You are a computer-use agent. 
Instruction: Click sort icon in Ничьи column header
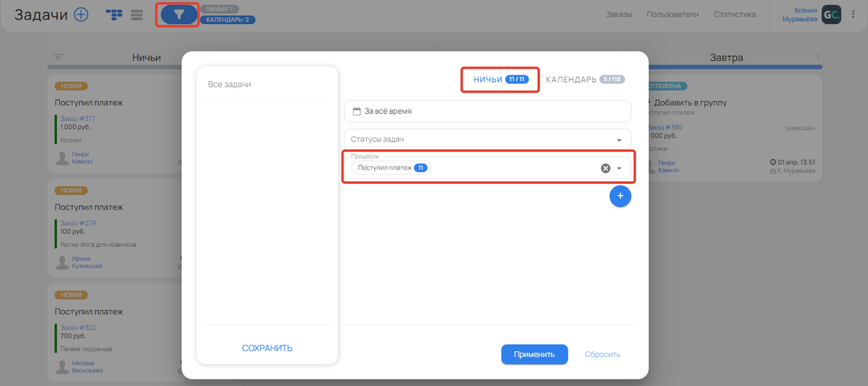tap(59, 57)
